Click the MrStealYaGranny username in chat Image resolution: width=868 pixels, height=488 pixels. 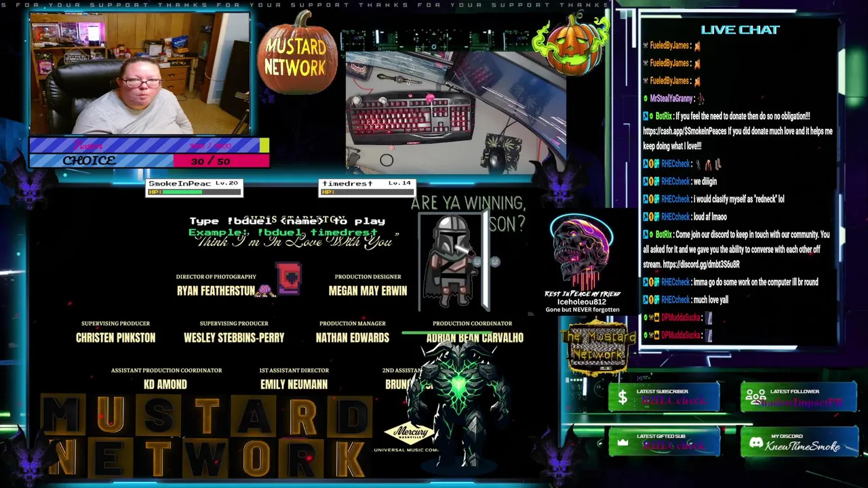click(x=671, y=99)
